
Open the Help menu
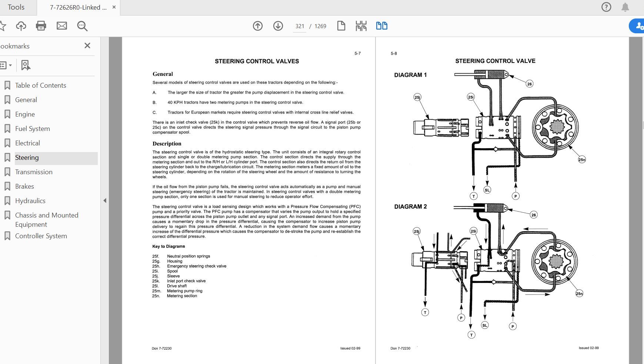coord(606,7)
